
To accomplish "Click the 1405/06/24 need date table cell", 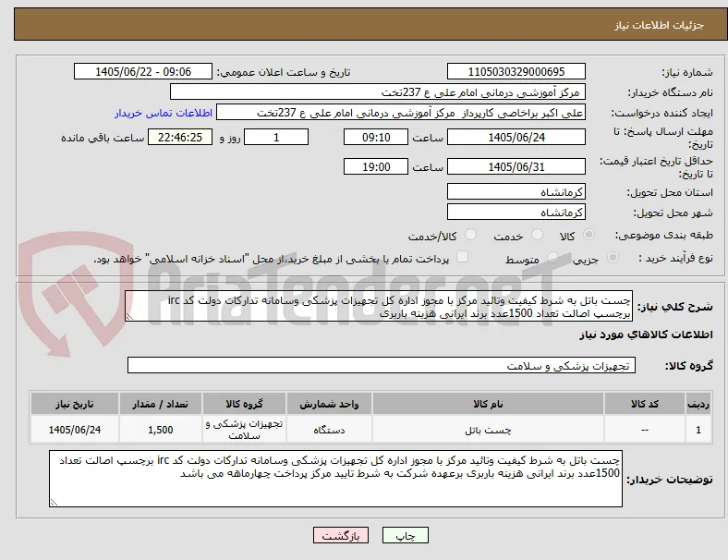I will (74, 430).
